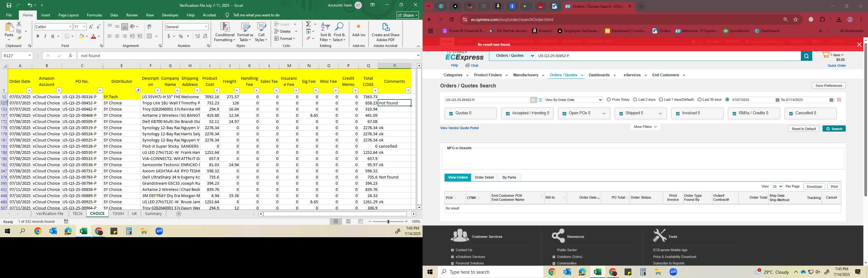Select the Last 30 days radio button
The height and width of the screenshot is (278, 868).
[x=699, y=100]
